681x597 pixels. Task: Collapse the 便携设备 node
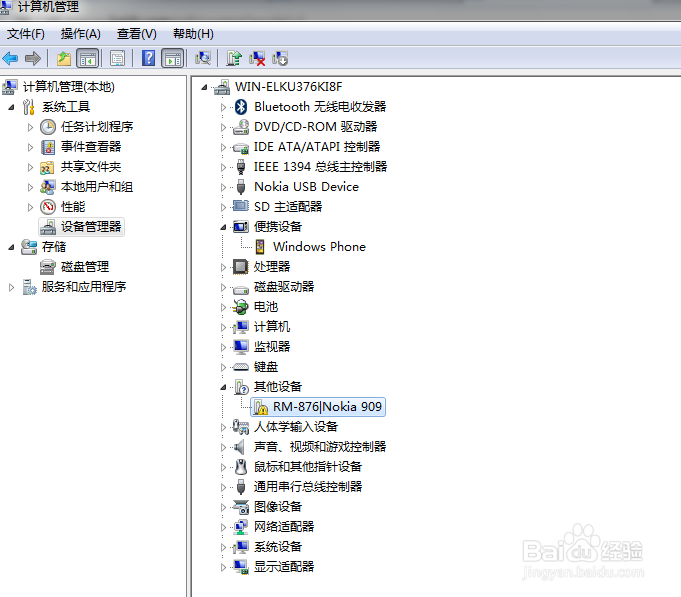coord(223,227)
